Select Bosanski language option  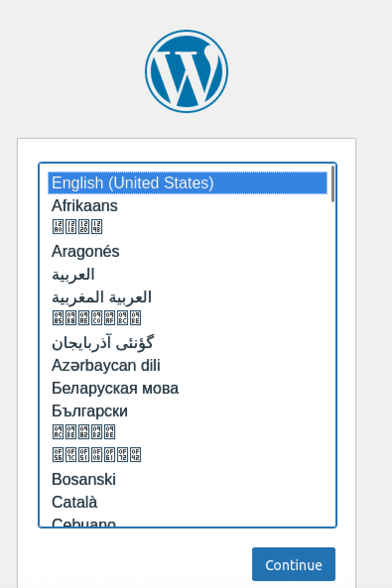click(83, 479)
